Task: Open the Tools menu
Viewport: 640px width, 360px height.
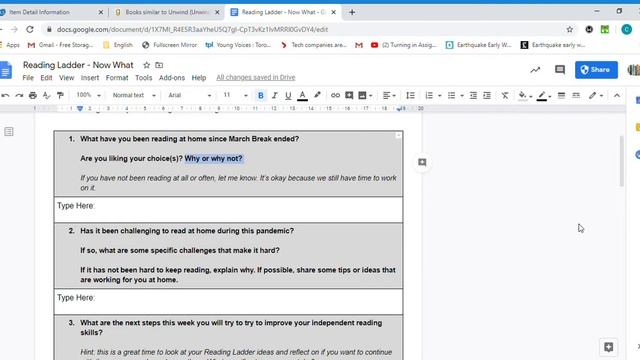Action: pos(144,78)
